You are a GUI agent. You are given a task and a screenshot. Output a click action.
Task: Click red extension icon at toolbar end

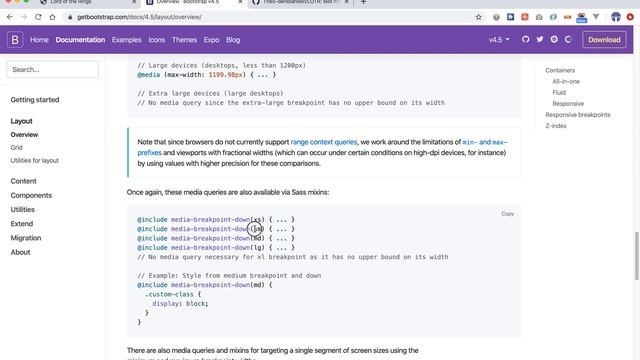(x=630, y=17)
